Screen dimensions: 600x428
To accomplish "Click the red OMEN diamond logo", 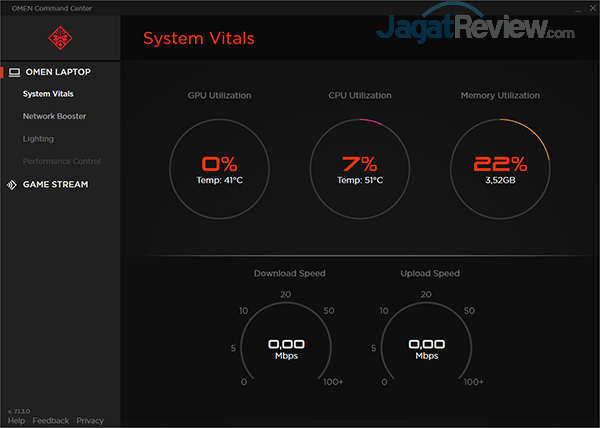I will (x=60, y=38).
